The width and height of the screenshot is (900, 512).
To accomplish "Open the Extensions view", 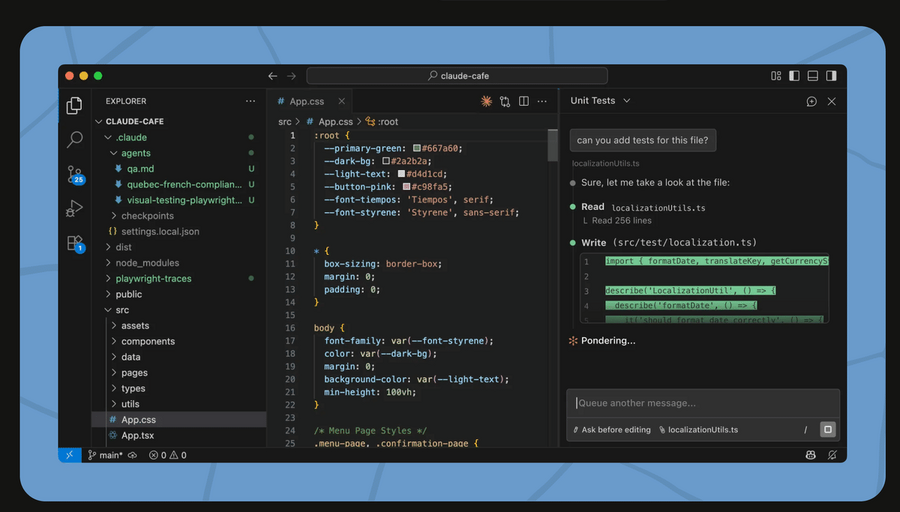I will click(75, 243).
